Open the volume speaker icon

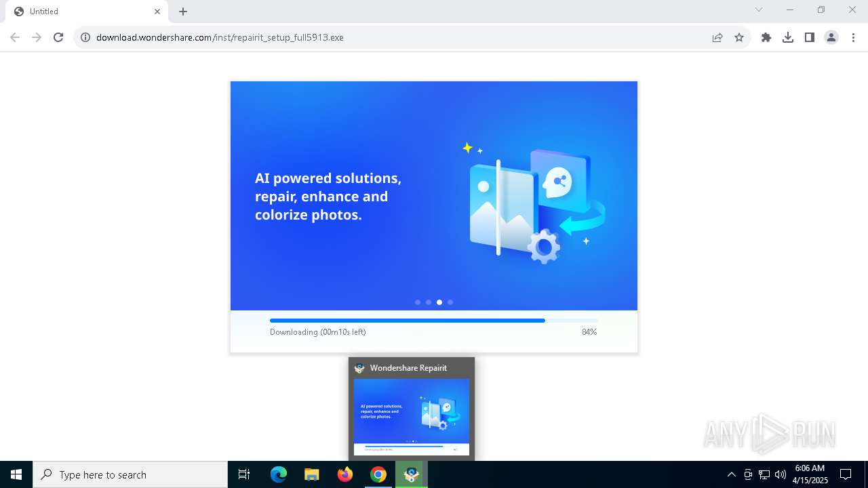pos(781,474)
